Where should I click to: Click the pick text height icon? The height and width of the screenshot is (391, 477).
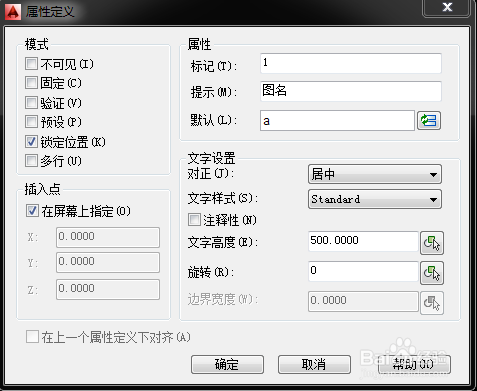432,243
